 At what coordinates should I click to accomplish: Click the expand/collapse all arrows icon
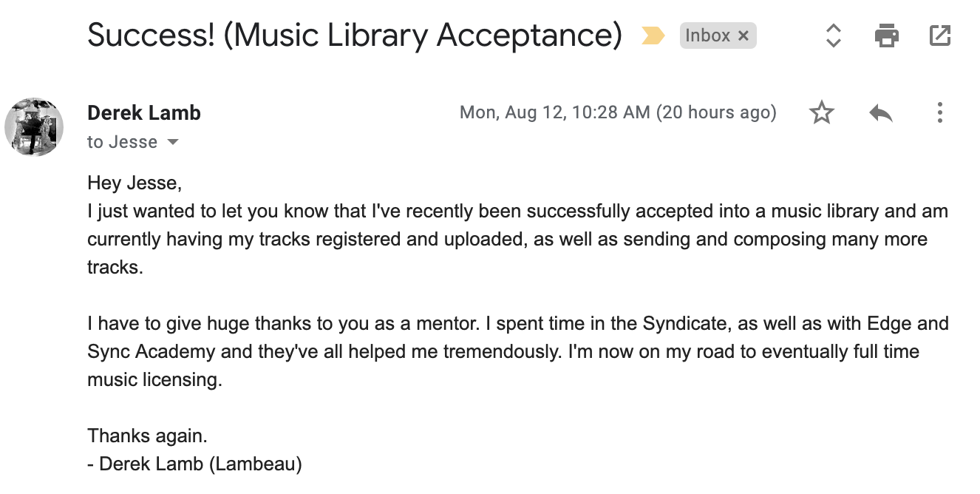(x=834, y=35)
